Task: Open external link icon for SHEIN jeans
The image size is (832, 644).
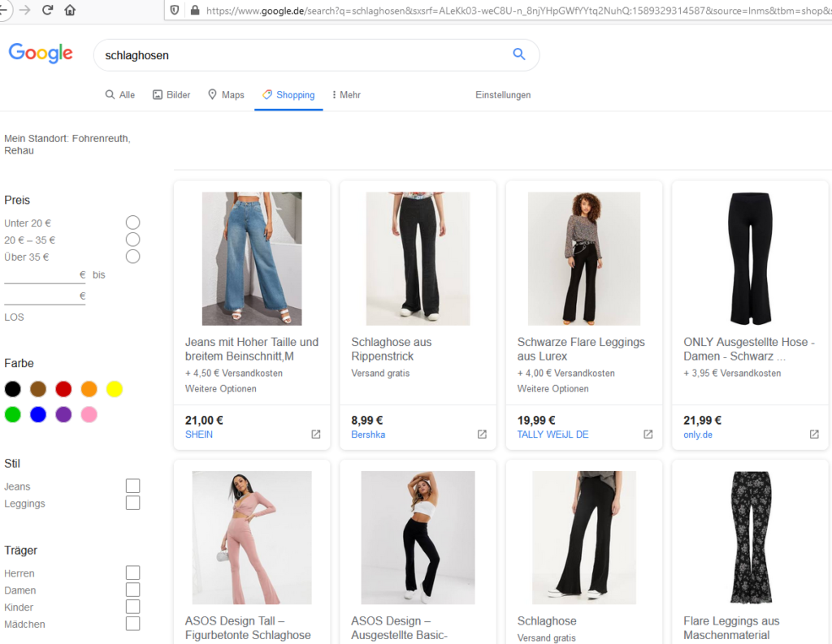Action: [x=316, y=434]
